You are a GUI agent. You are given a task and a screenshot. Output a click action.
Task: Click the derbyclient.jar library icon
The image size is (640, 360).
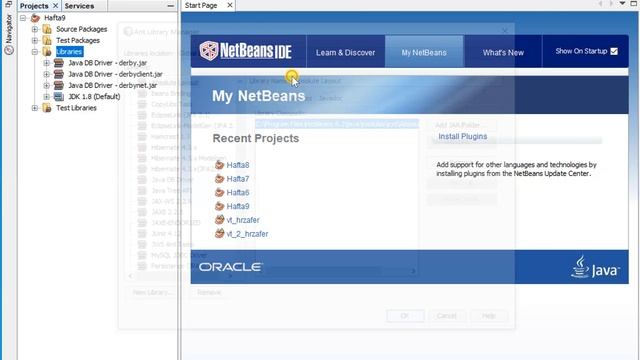point(59,74)
